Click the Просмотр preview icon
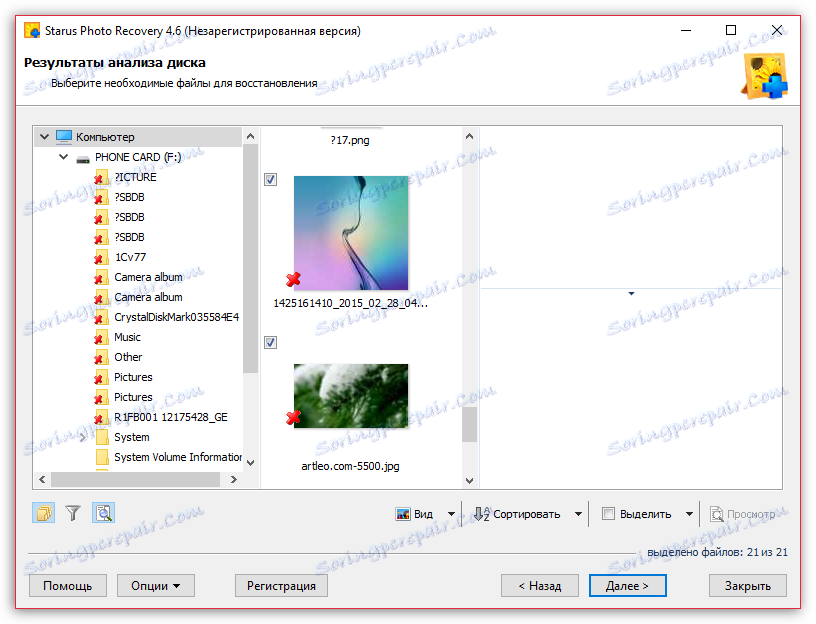Viewport: 816px width, 624px height. (x=717, y=514)
